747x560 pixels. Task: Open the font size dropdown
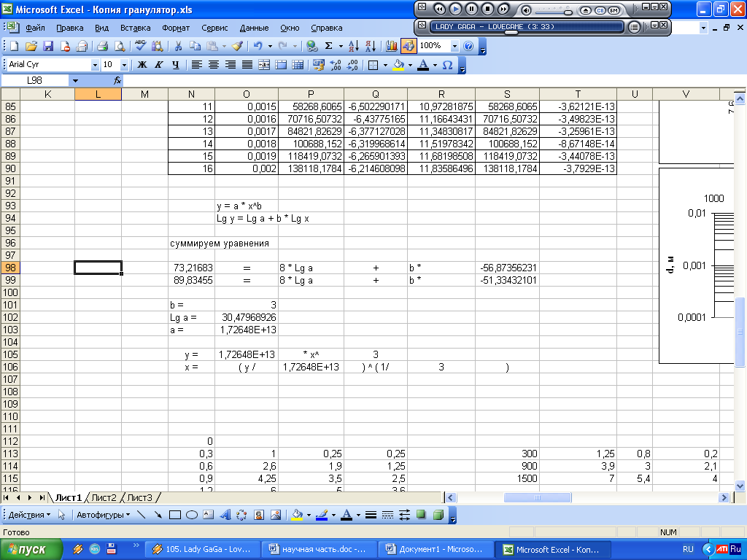coord(124,65)
